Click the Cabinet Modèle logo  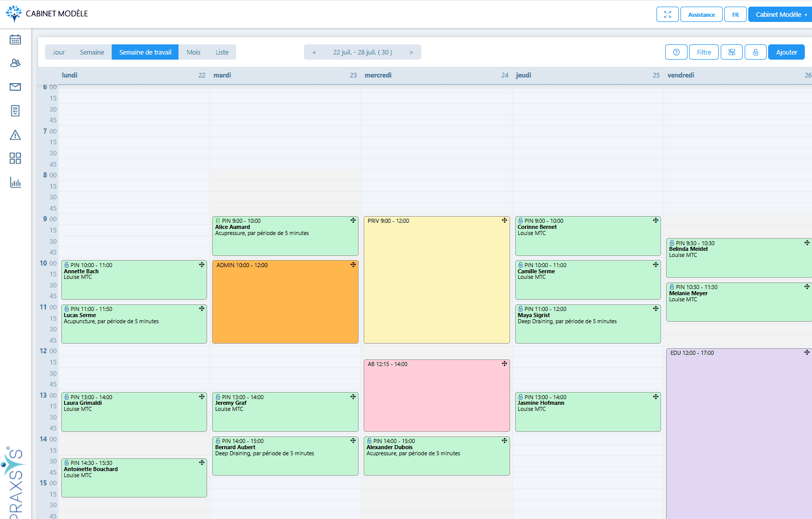[47, 14]
